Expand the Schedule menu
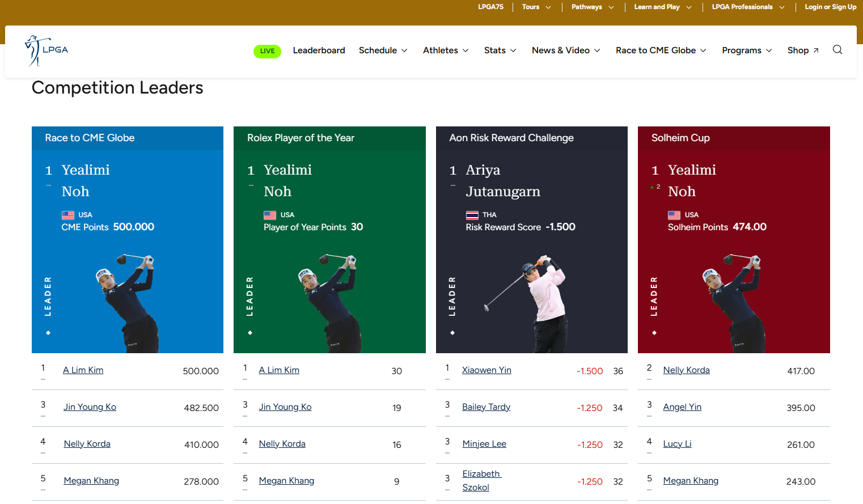The image size is (863, 504). click(x=383, y=50)
